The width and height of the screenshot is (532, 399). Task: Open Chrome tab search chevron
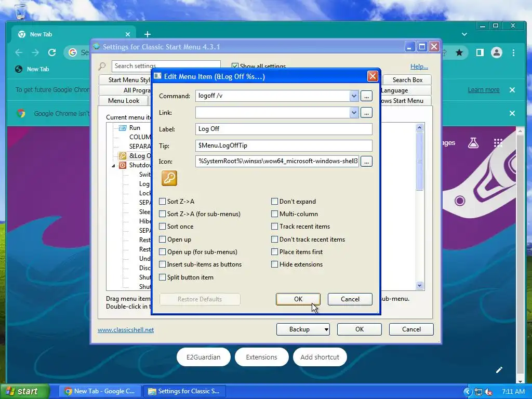pyautogui.click(x=464, y=34)
